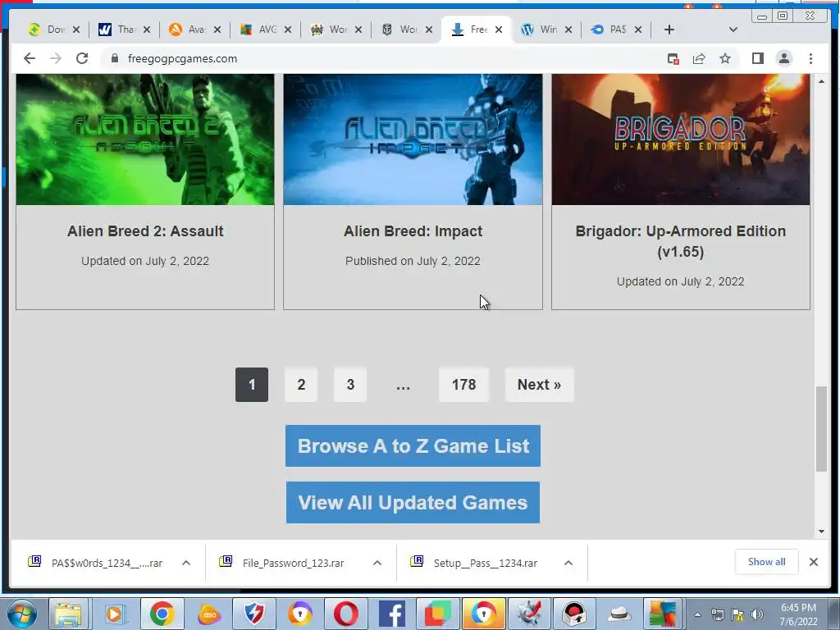
Task: Click Show all downloads
Action: click(767, 561)
